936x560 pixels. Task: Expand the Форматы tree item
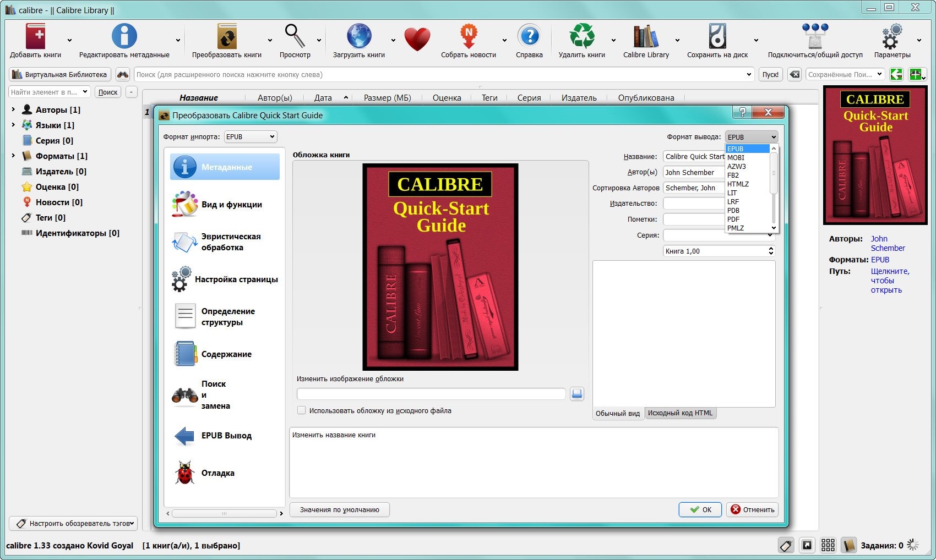(13, 156)
